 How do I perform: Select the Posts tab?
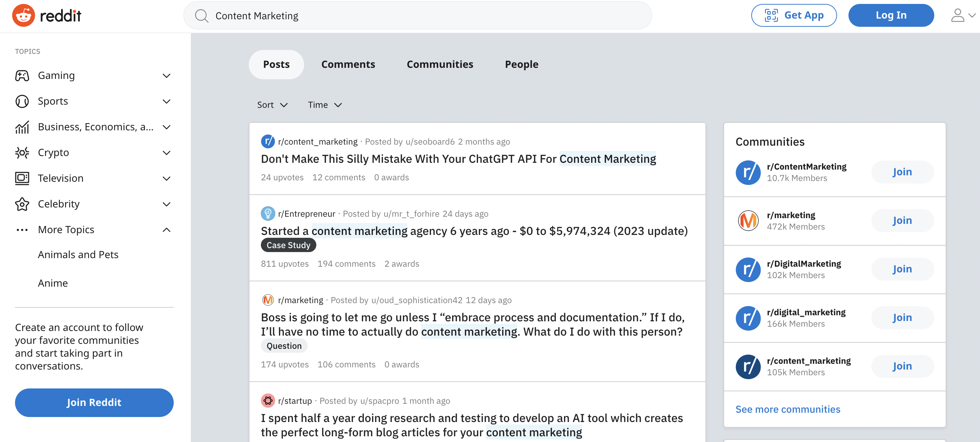pyautogui.click(x=276, y=64)
